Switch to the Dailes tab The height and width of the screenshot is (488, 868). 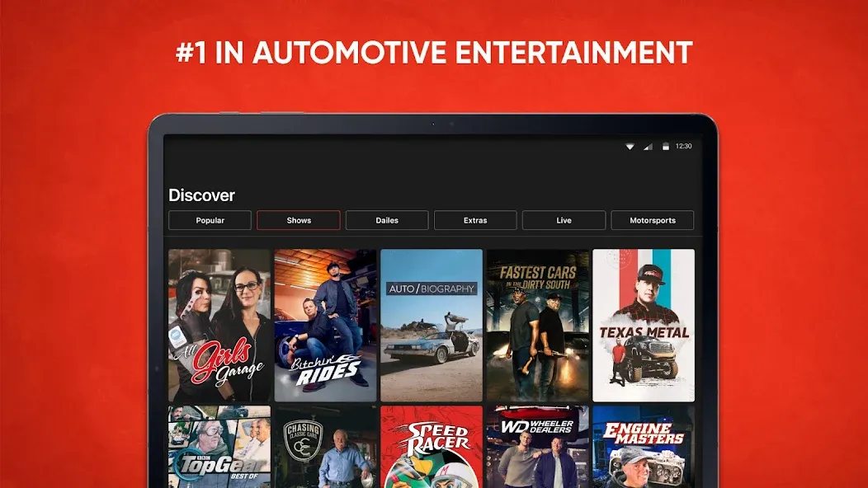click(x=387, y=220)
